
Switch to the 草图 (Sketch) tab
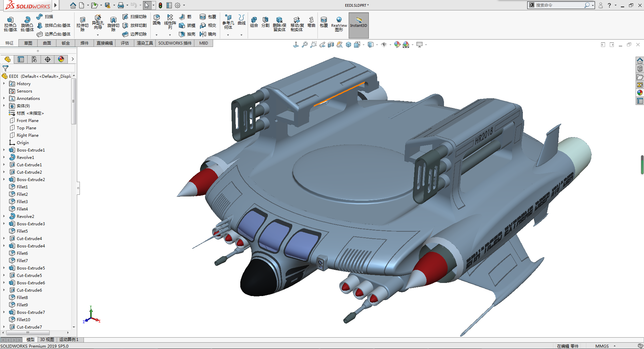tap(28, 43)
